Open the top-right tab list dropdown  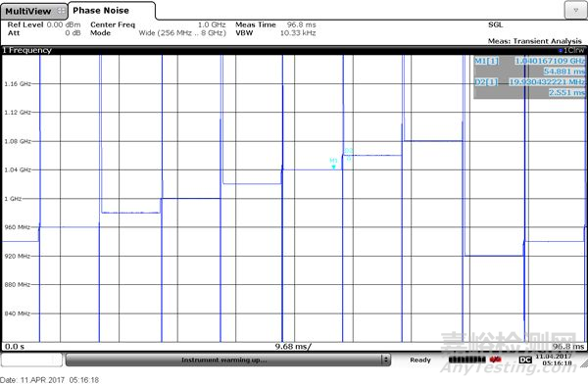point(575,11)
